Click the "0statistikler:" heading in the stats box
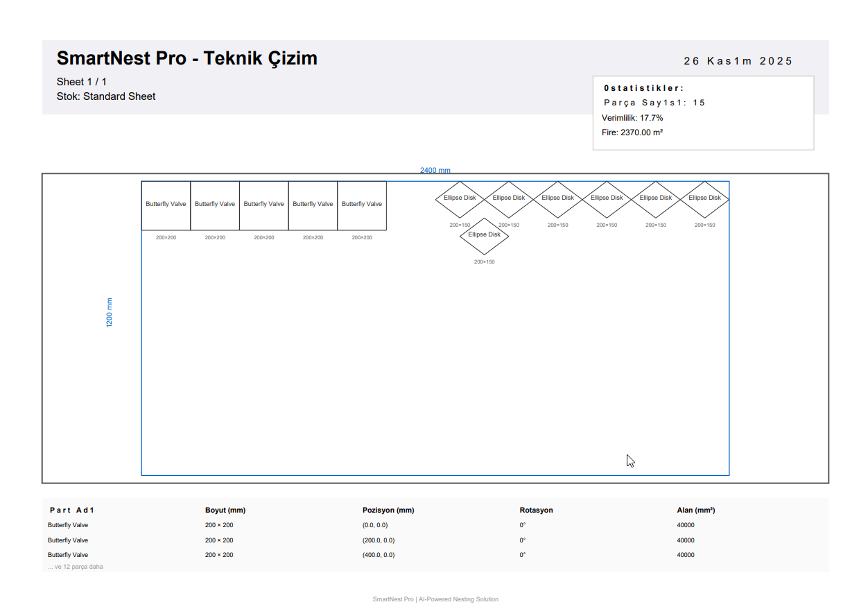This screenshot has width=868, height=609. [x=644, y=88]
